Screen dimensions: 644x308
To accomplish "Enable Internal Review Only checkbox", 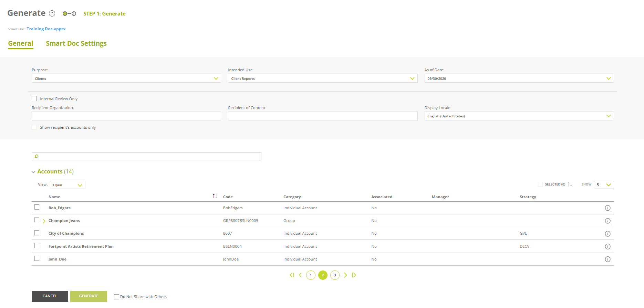I will (x=34, y=99).
